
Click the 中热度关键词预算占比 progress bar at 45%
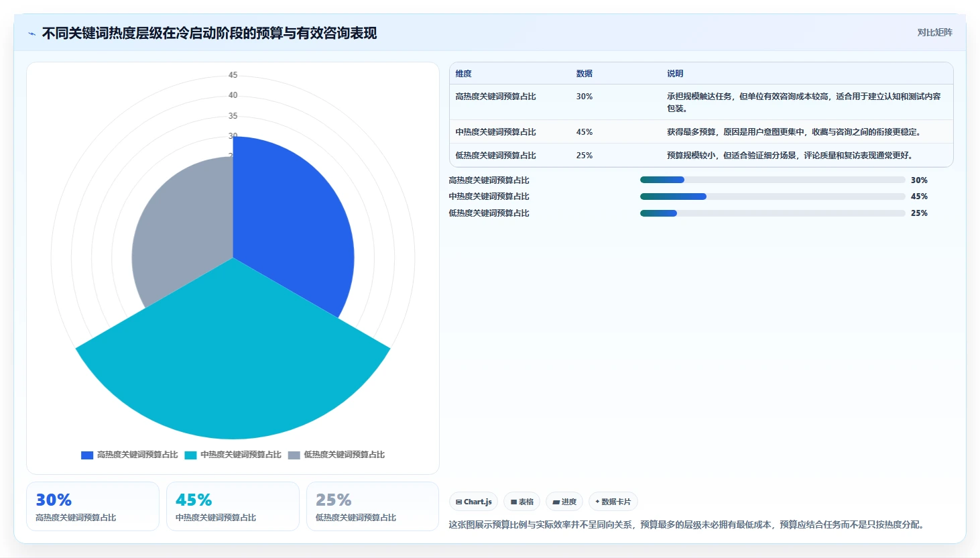pos(772,197)
